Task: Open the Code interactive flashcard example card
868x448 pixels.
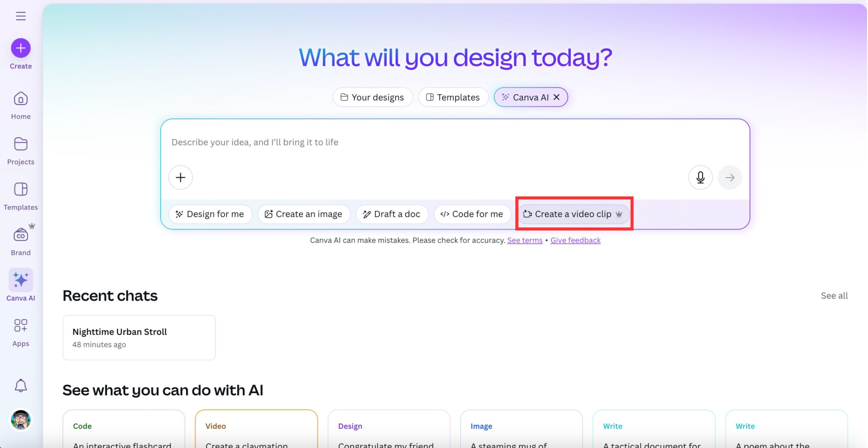Action: [x=124, y=429]
